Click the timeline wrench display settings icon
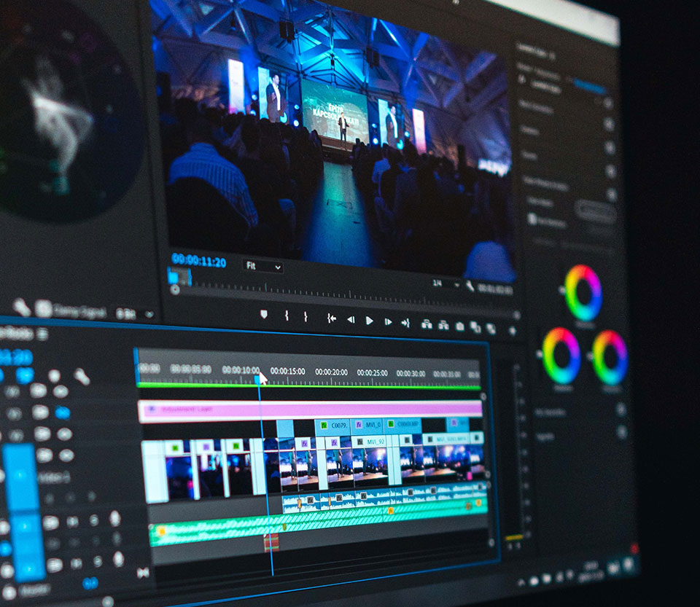This screenshot has height=607, width=700. tap(82, 377)
